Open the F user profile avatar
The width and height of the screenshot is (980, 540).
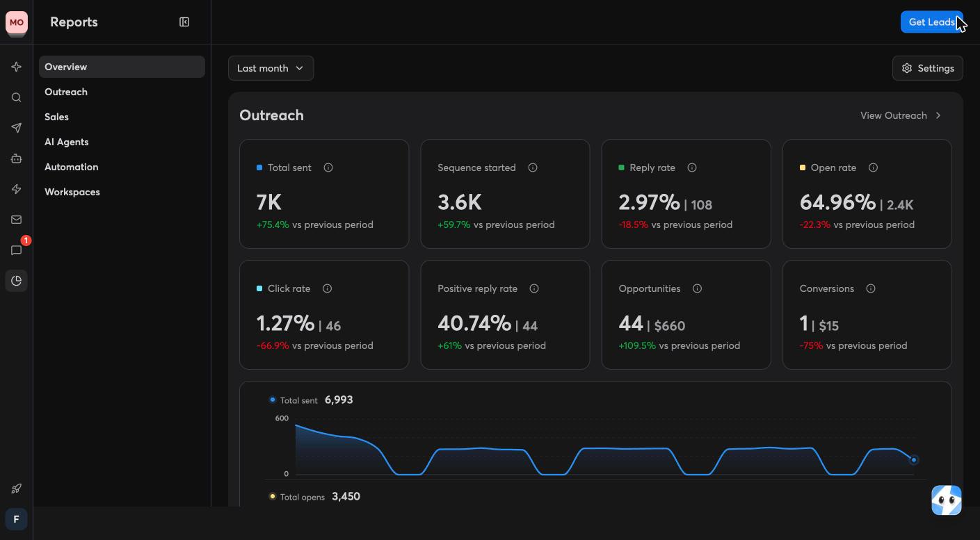click(x=16, y=519)
